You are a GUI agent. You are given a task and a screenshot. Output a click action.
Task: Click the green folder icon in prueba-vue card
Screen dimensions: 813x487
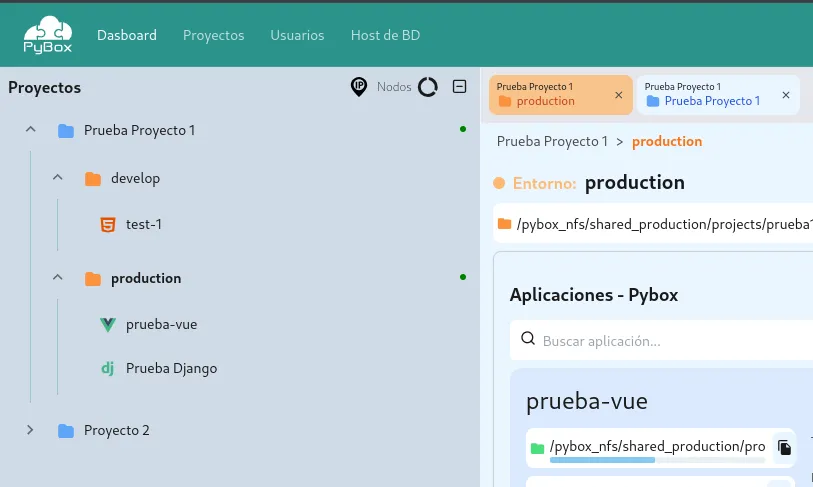pos(538,448)
